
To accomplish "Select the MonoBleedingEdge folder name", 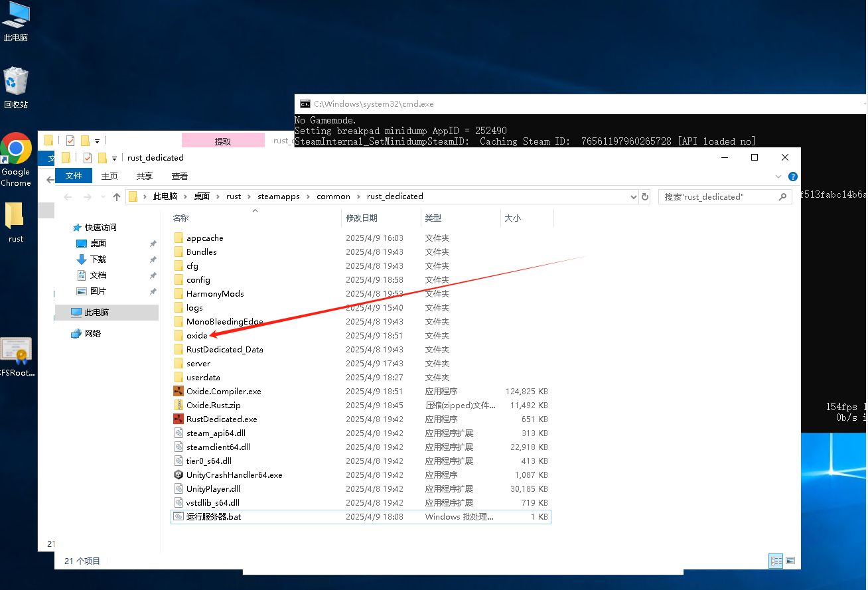I will click(225, 321).
